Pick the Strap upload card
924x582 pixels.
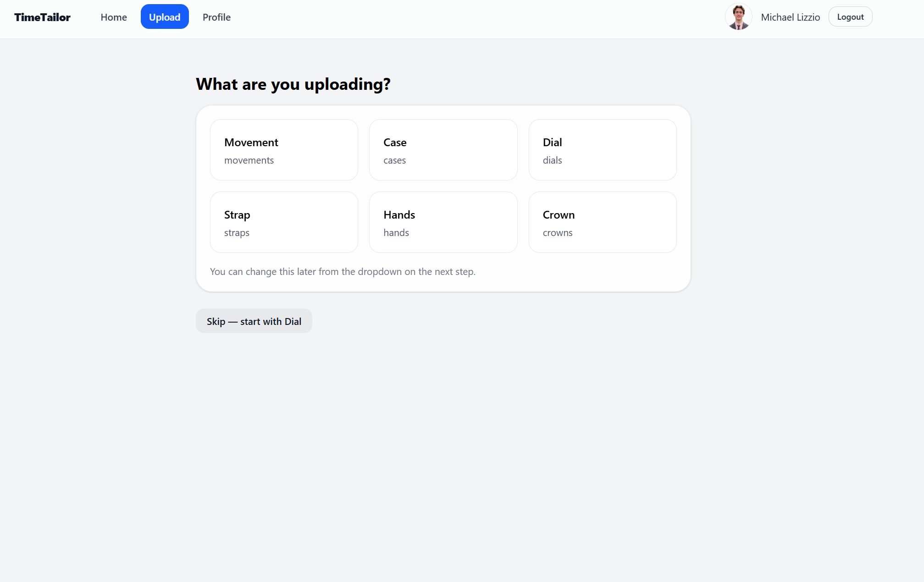coord(284,222)
